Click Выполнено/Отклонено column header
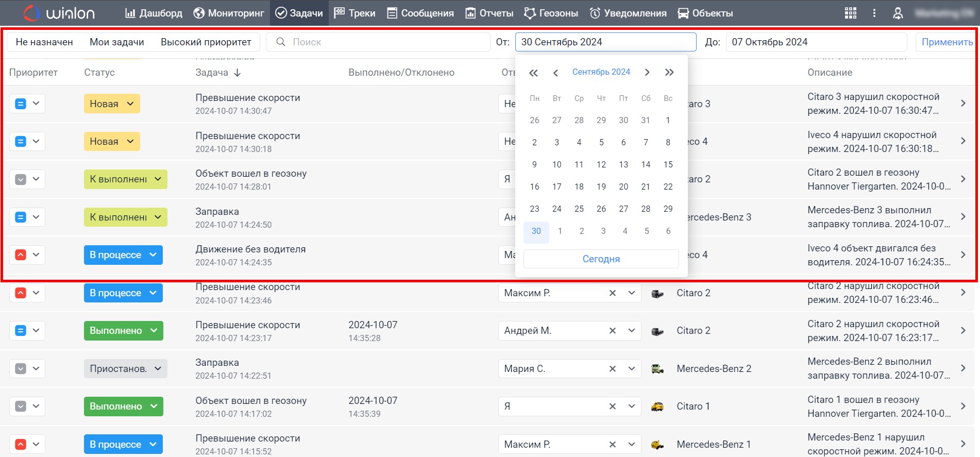 tap(401, 73)
